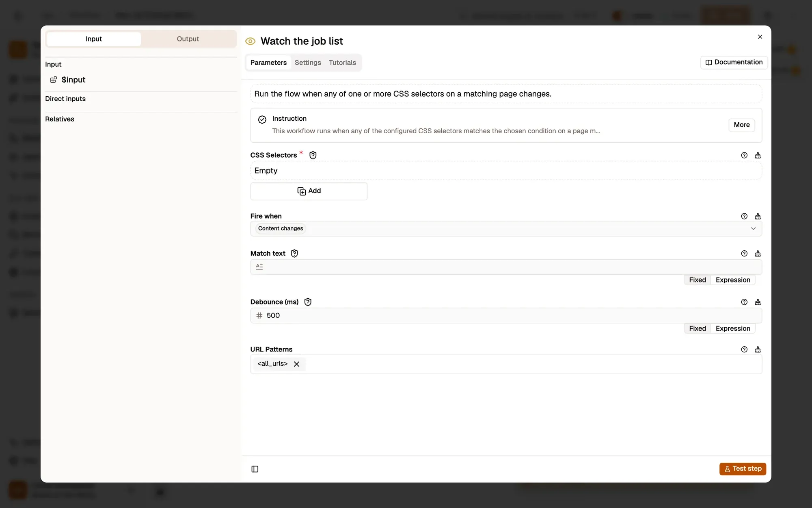Open help for Debounce (ms)
This screenshot has height=508, width=812.
point(744,302)
